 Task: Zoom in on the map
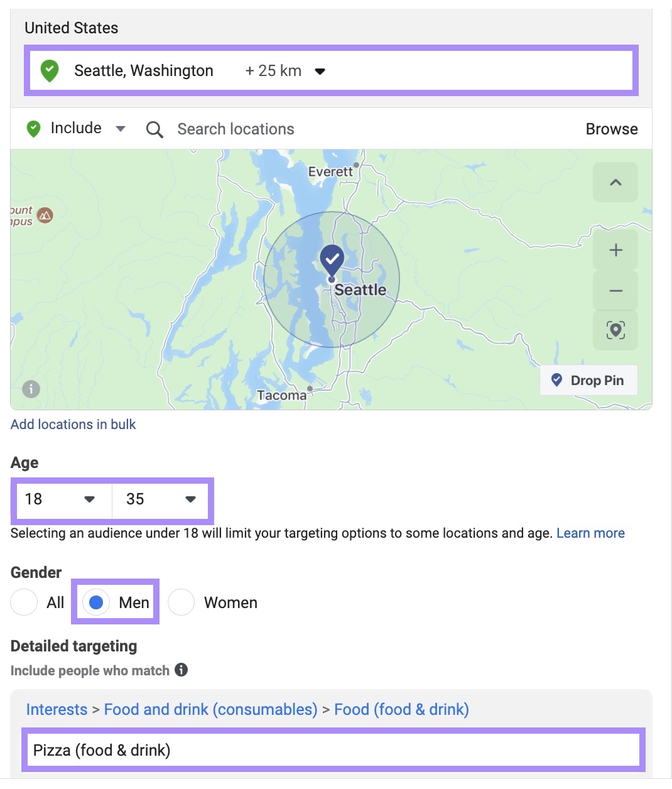click(x=615, y=249)
